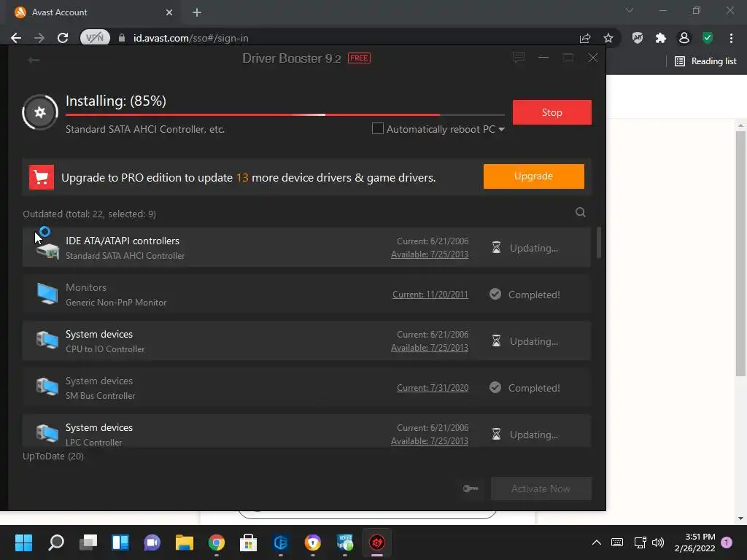Viewport: 747px width, 560px height.
Task: Go back in Chrome browser
Action: tap(16, 38)
